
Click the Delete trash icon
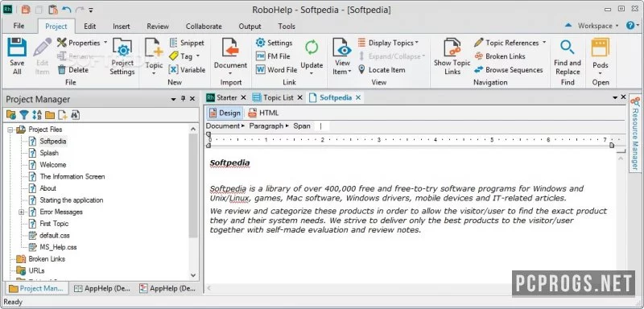pyautogui.click(x=62, y=70)
